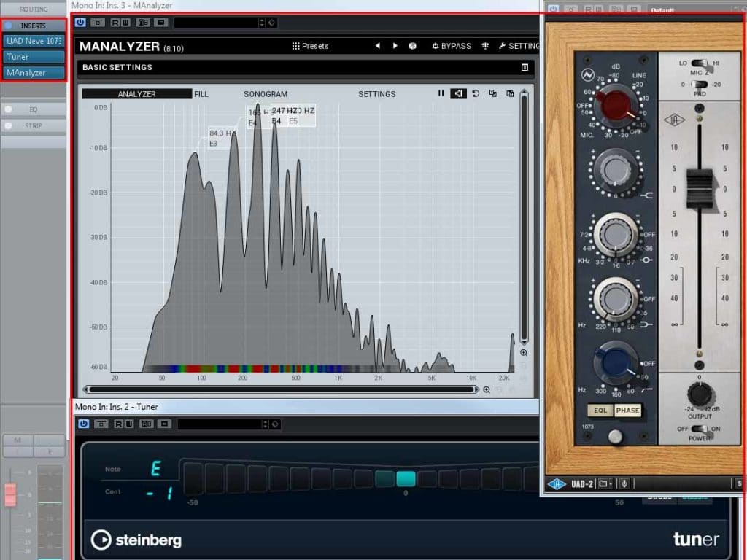Open preset browser diamond icon in MAnalyzer header
747x560 pixels.
[x=271, y=23]
